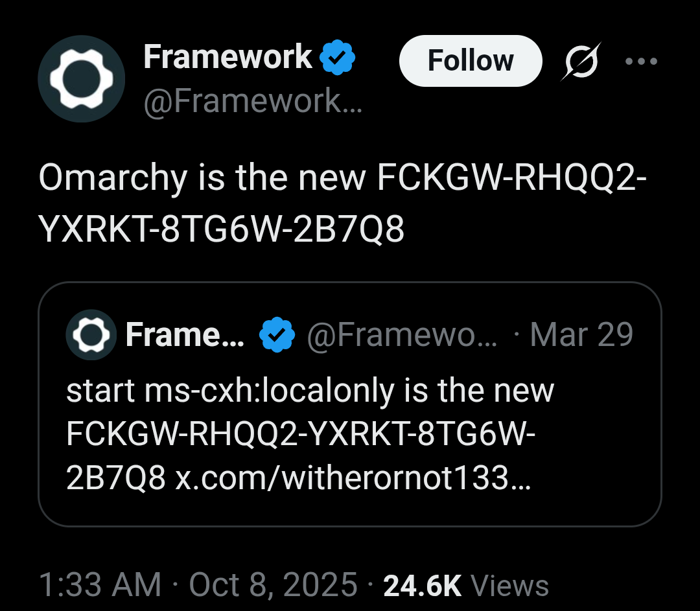Open quoted text "start ms-cxh:localonly is the new"
Viewport: 700px width, 611px height.
pos(310,391)
